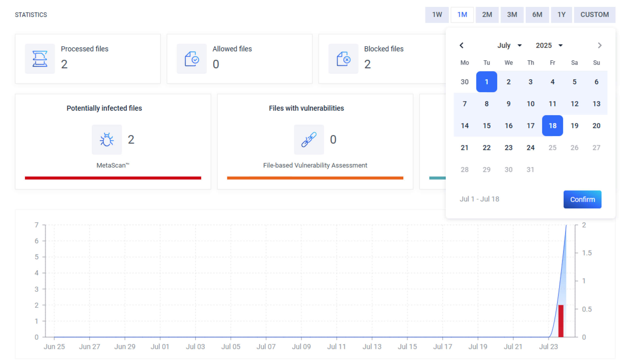Select the 6M range button
Viewport: 625px width, 364px height.
(x=537, y=15)
